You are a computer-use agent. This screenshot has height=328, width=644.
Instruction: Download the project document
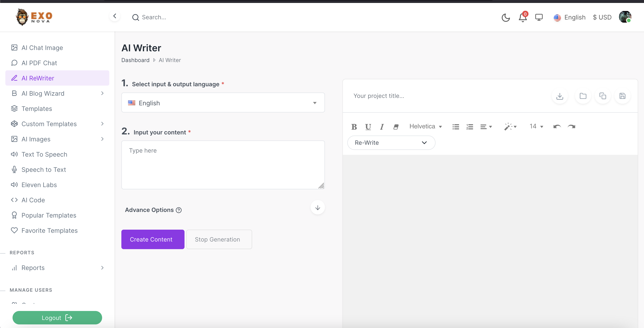tap(560, 96)
